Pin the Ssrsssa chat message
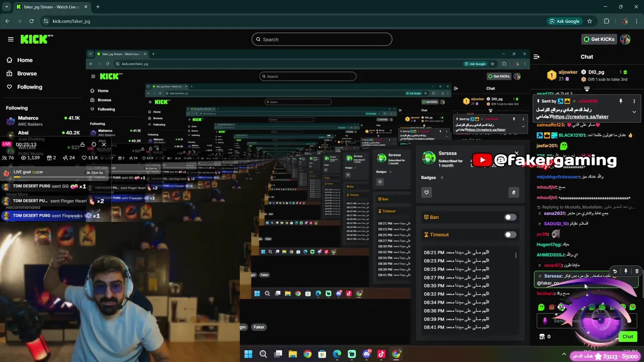This screenshot has width=644, height=362. 626,271
